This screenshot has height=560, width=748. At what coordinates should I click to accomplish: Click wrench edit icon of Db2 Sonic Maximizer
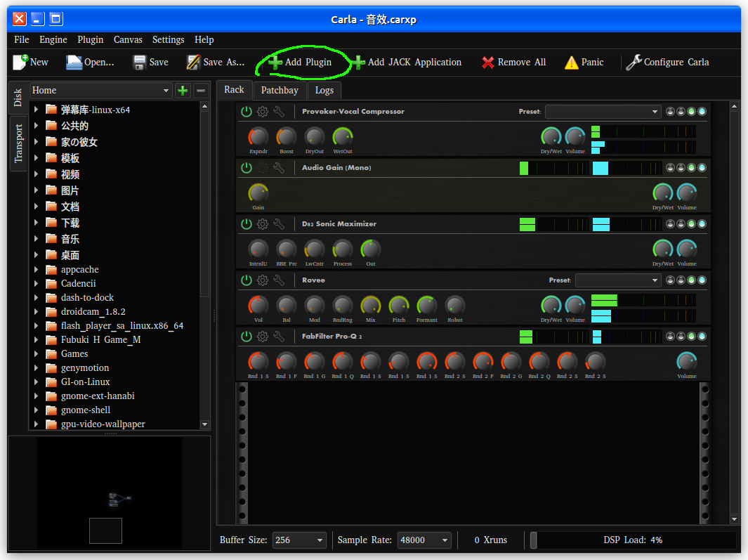pyautogui.click(x=279, y=224)
